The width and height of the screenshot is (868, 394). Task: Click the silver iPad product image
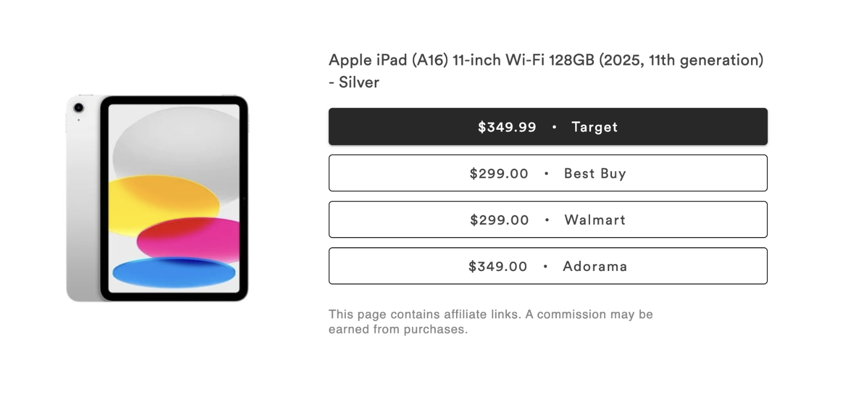point(158,198)
